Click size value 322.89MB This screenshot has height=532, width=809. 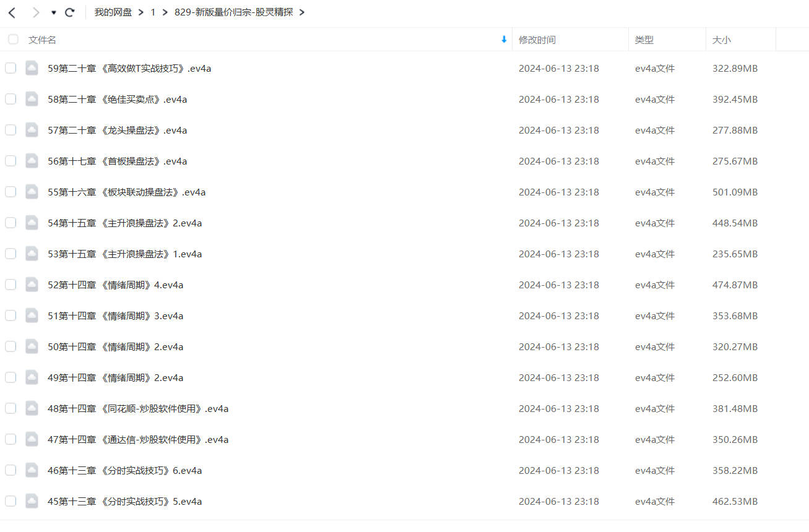[735, 69]
